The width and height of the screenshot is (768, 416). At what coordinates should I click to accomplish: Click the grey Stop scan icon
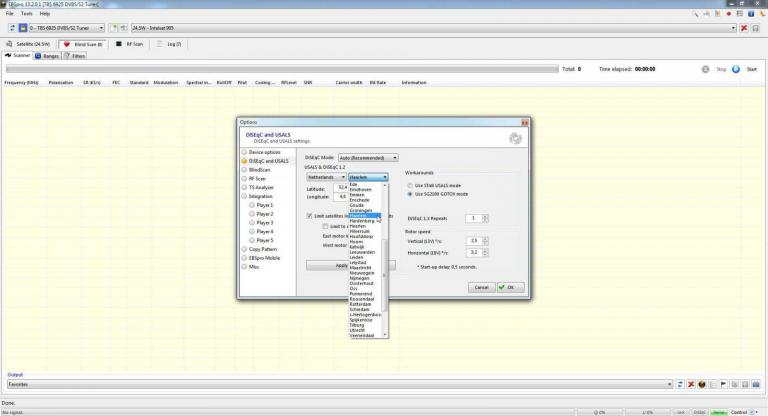(706, 69)
